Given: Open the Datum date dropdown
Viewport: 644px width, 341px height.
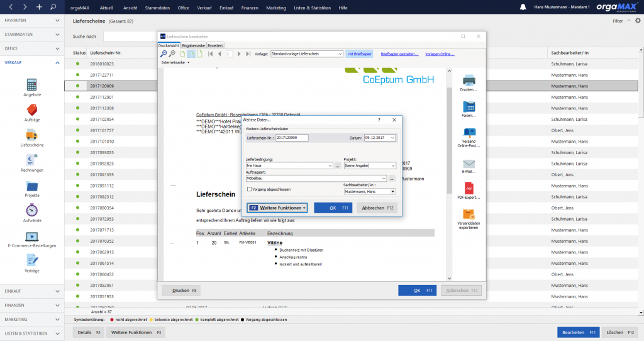Looking at the screenshot, I should pos(392,138).
